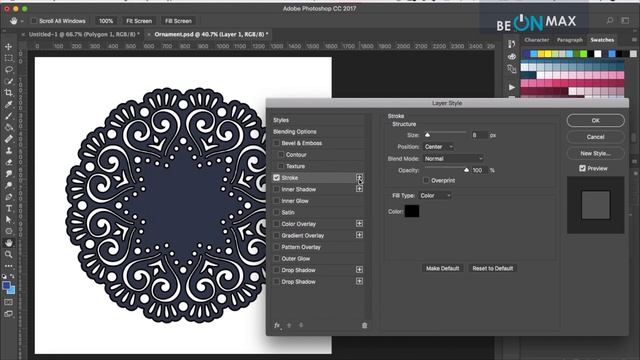Open the Position dropdown showing Center

click(x=438, y=147)
